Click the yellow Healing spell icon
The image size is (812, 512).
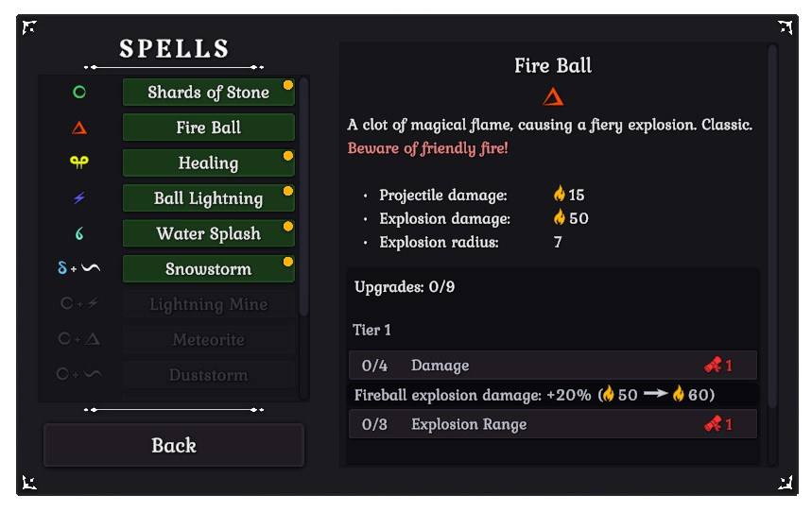79,162
